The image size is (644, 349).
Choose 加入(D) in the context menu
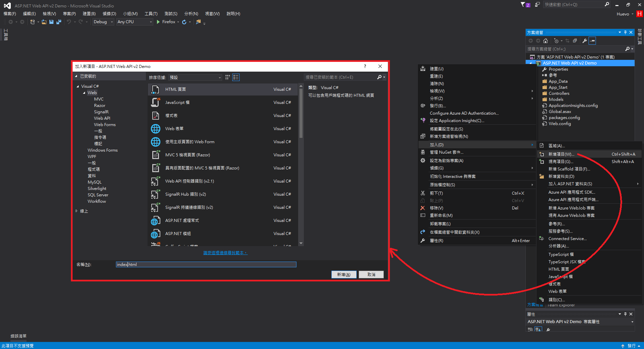tap(477, 145)
